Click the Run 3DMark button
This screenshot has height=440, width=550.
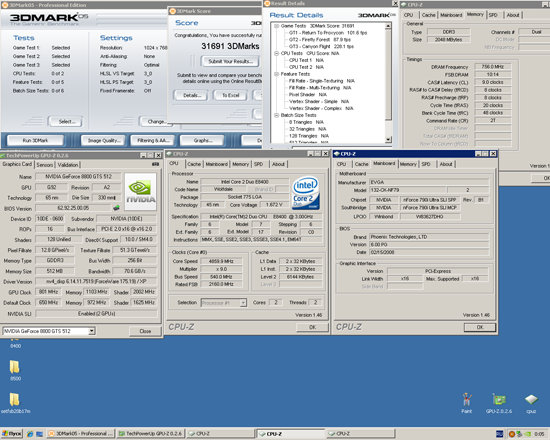(35, 140)
